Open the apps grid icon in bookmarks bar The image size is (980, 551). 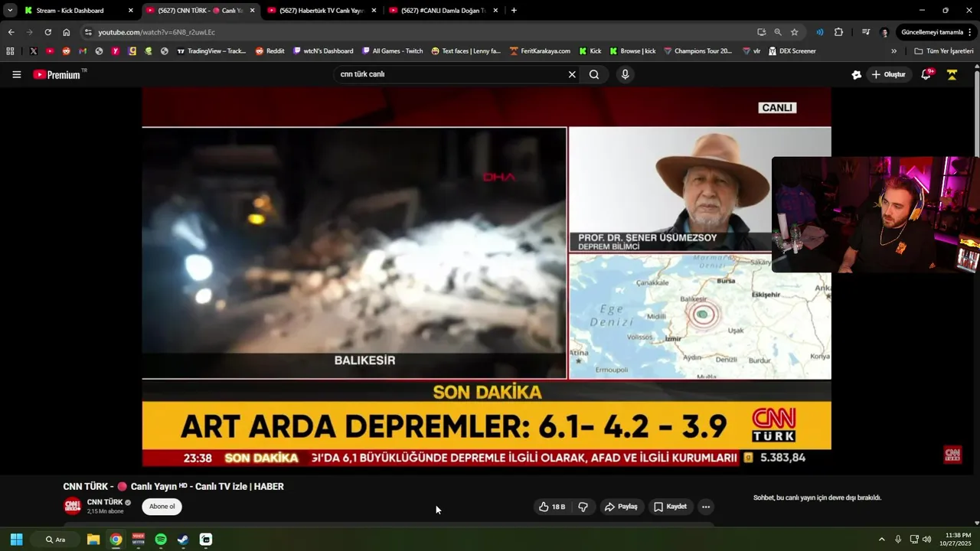(x=10, y=51)
